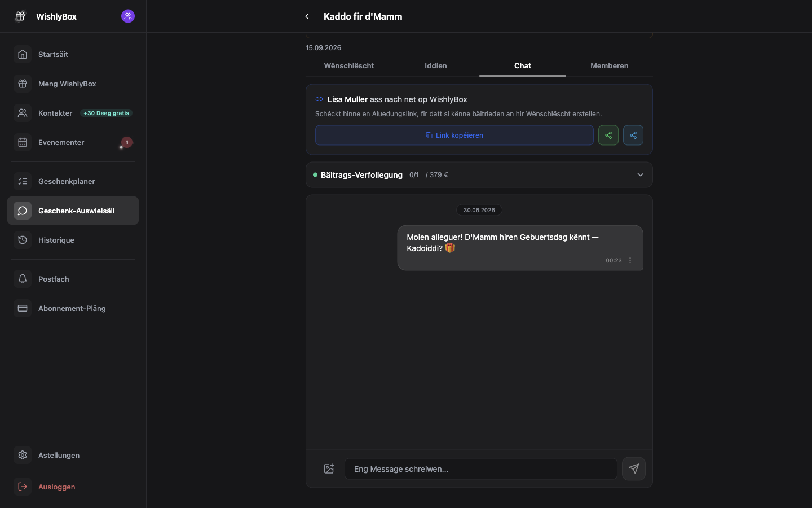812x508 pixels.
Task: Open Meng WishlyBox in the sidebar
Action: pos(73,84)
